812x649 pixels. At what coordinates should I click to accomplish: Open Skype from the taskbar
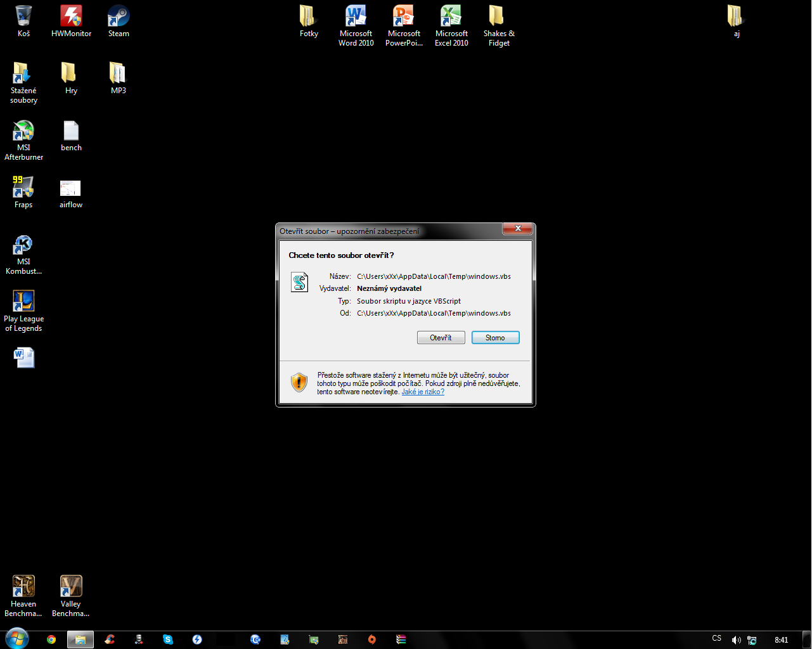point(168,639)
